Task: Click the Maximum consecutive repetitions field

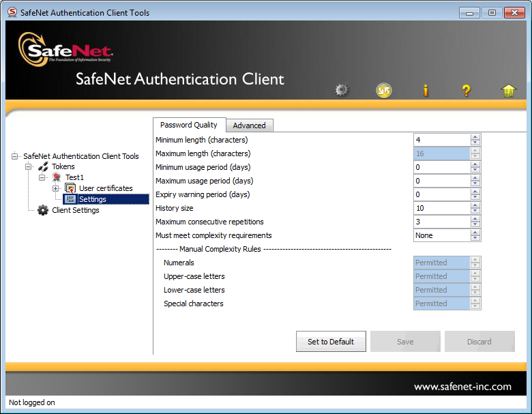Action: [442, 222]
